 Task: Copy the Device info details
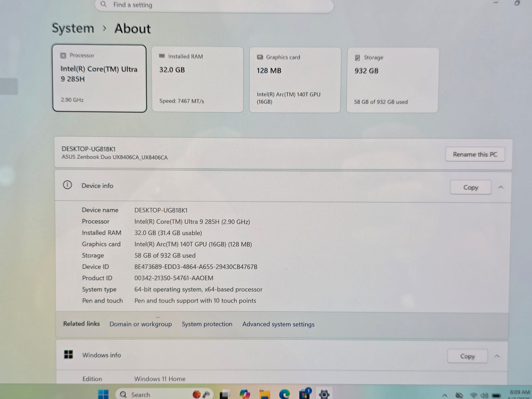pos(471,187)
